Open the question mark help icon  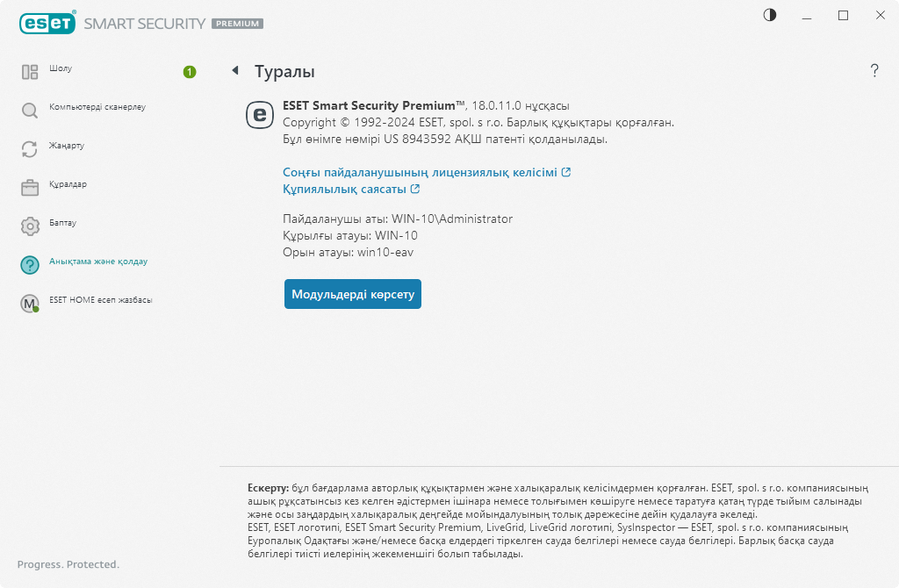tap(874, 71)
